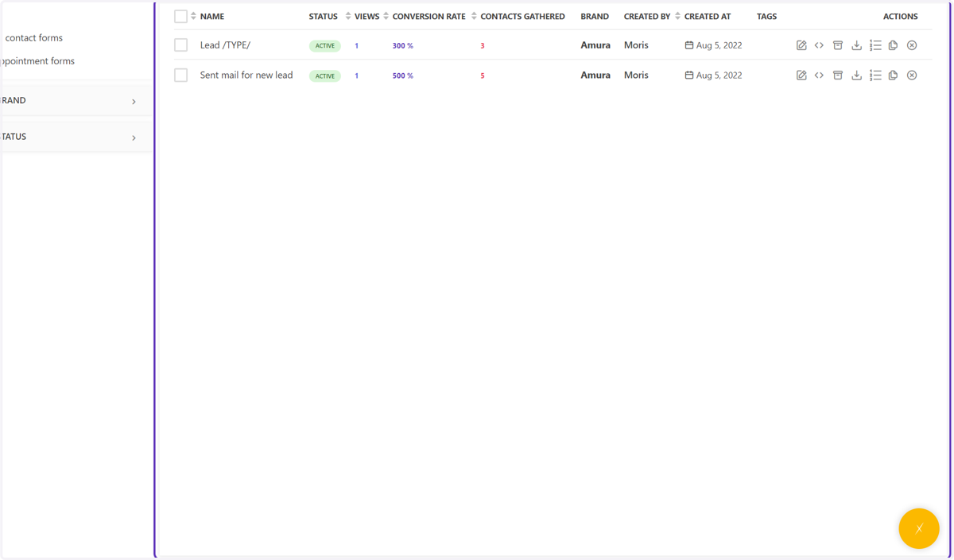Click Amura brand in Lead /TYPE/ row

coord(595,45)
